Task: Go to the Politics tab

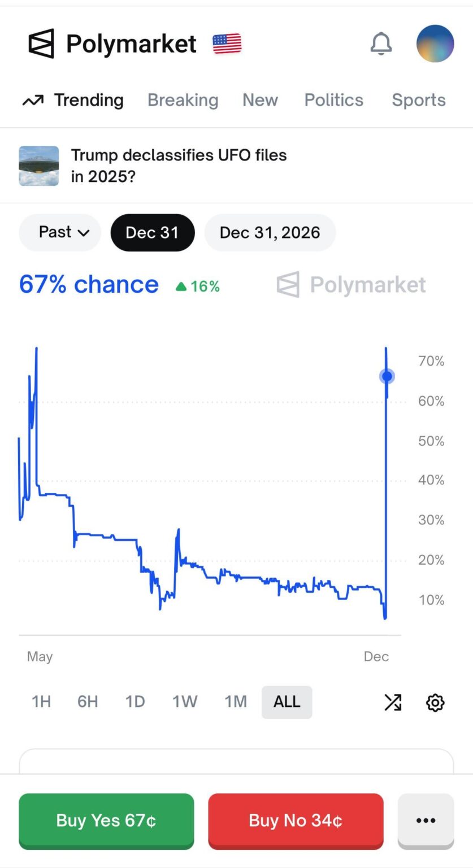Action: pos(333,100)
